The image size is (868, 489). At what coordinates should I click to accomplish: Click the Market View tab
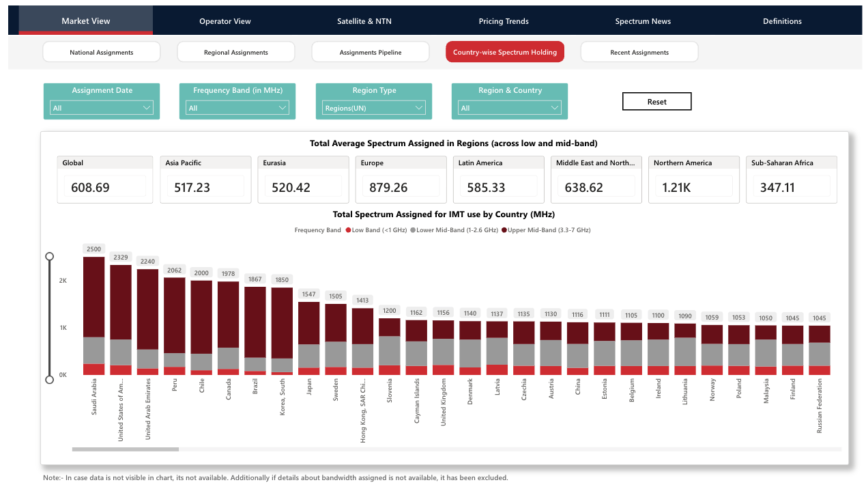(x=86, y=21)
